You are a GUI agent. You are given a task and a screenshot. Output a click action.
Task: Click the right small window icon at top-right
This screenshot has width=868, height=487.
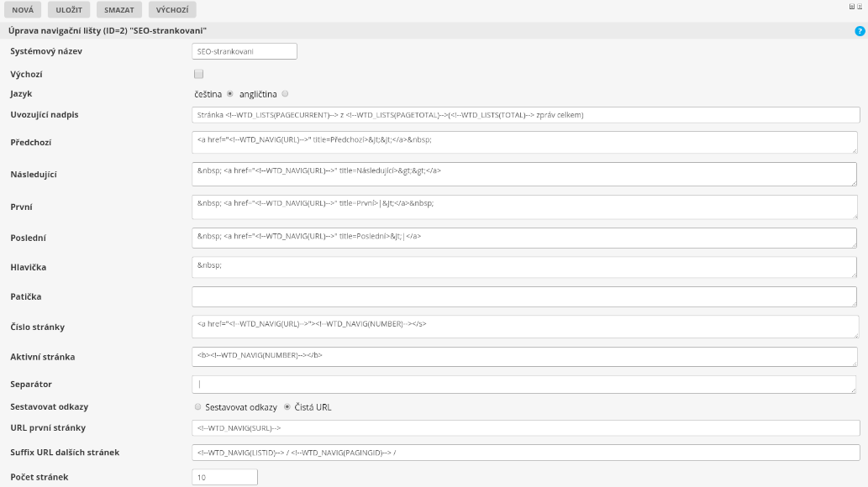(860, 6)
